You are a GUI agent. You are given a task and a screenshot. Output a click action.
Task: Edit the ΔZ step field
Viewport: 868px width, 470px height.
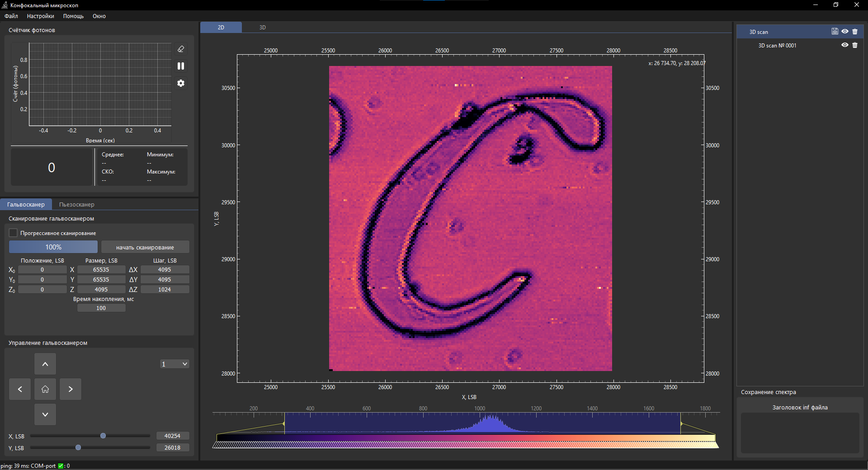(165, 290)
